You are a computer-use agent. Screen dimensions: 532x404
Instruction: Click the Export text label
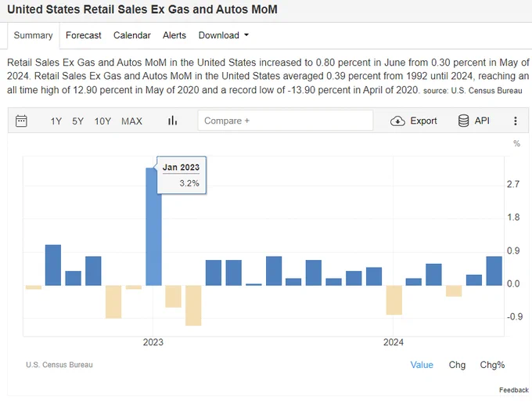(x=423, y=121)
